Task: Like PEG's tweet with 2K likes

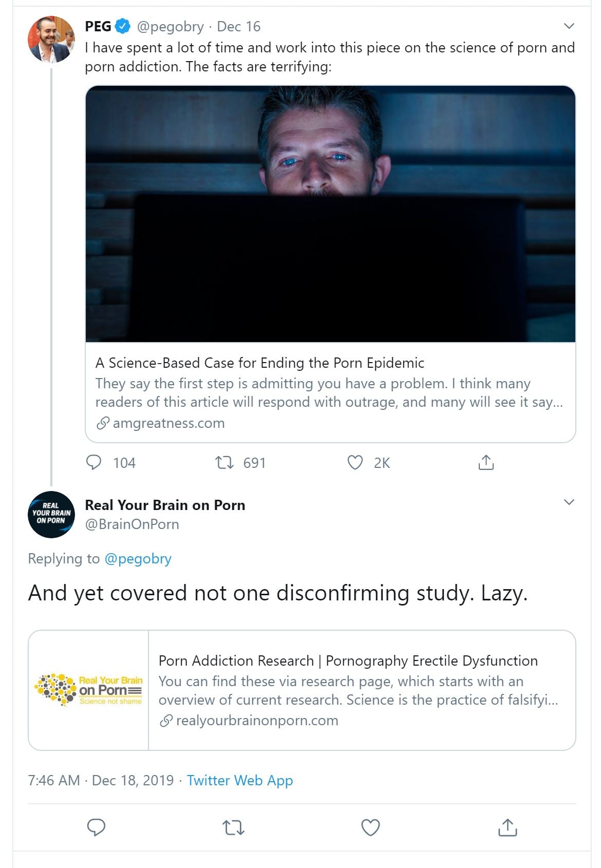Action: [x=355, y=463]
